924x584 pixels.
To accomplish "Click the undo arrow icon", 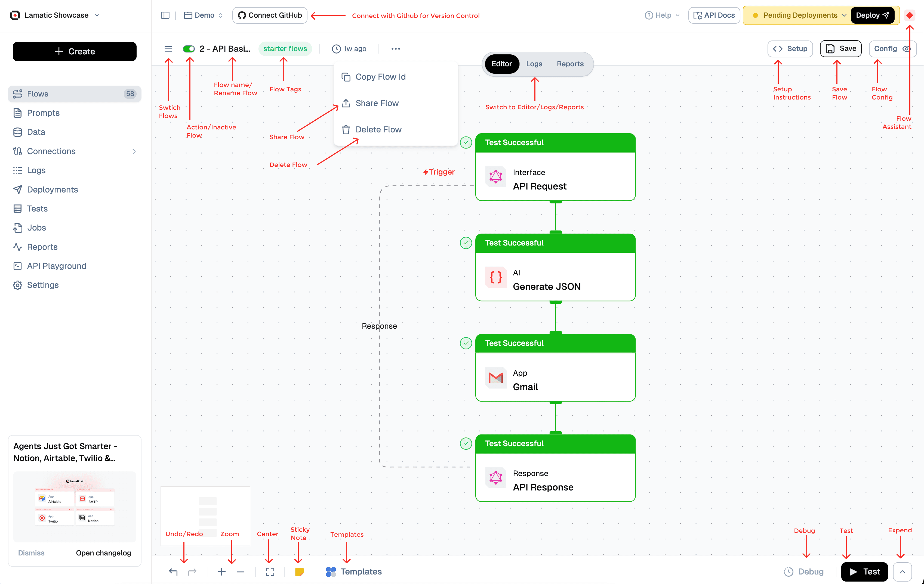I will (173, 572).
